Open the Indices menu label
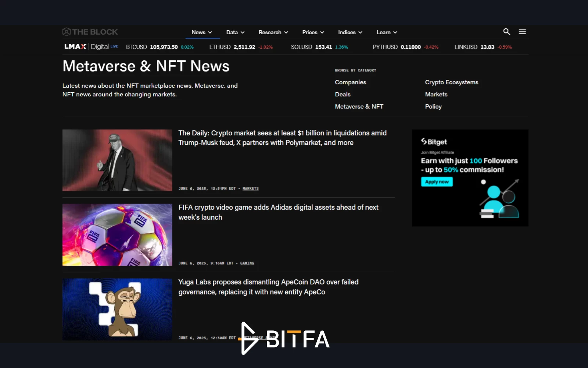 pos(347,32)
